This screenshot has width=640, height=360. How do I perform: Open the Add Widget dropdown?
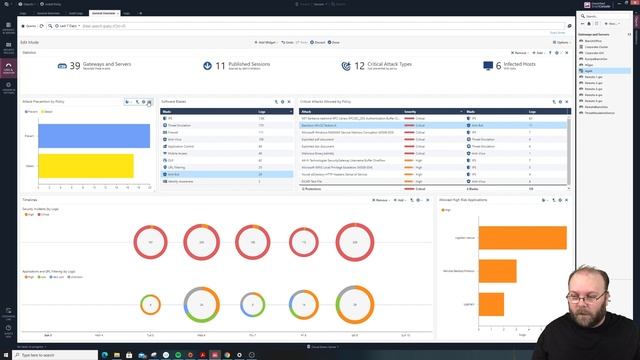point(266,42)
